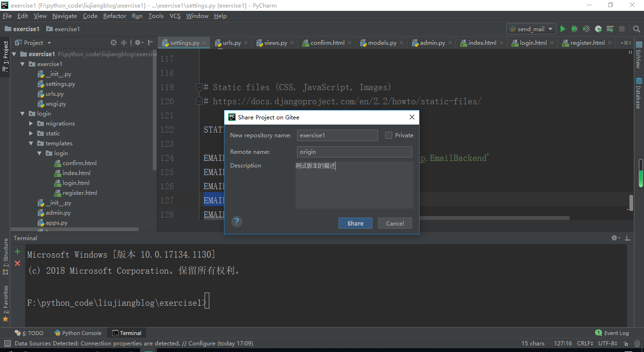The width and height of the screenshot is (644, 352).
Task: Open the TODO tool window tab
Action: (29, 333)
